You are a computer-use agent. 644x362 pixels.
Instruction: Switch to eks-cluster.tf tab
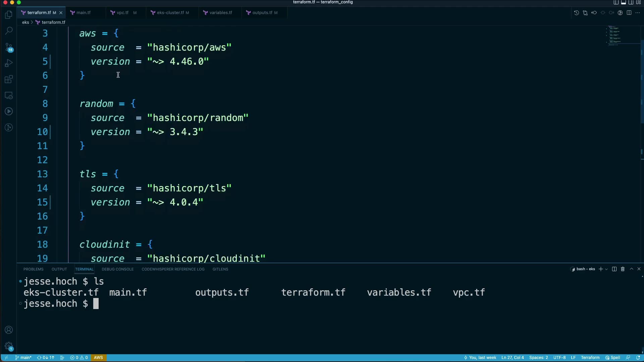(x=170, y=13)
